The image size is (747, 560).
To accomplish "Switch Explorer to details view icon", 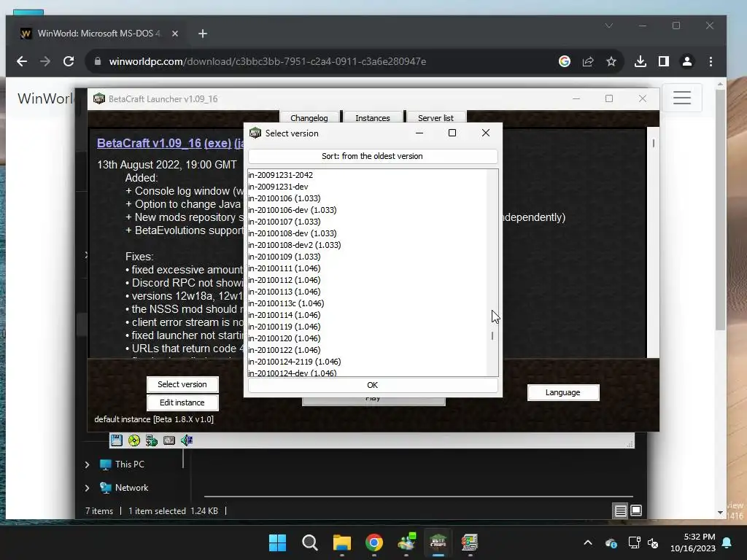I will pos(620,511).
